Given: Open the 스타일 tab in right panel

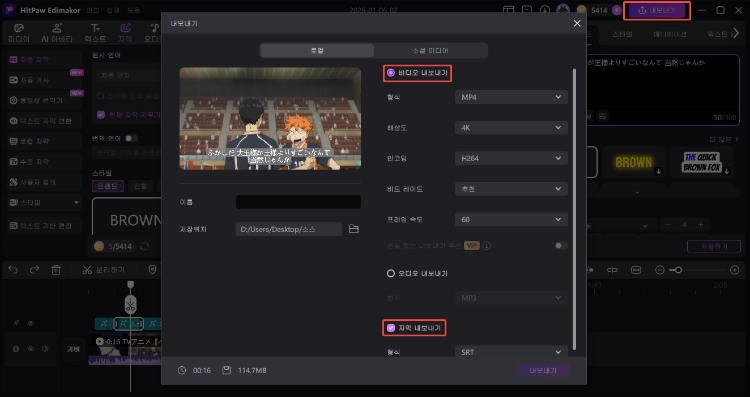Looking at the screenshot, I should (622, 34).
